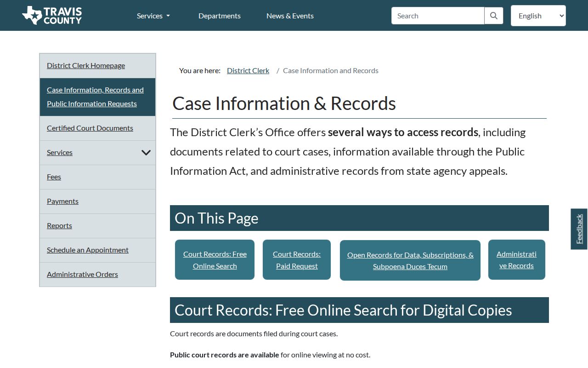Jump to Administrative Records section
The width and height of the screenshot is (588, 368).
click(x=516, y=259)
